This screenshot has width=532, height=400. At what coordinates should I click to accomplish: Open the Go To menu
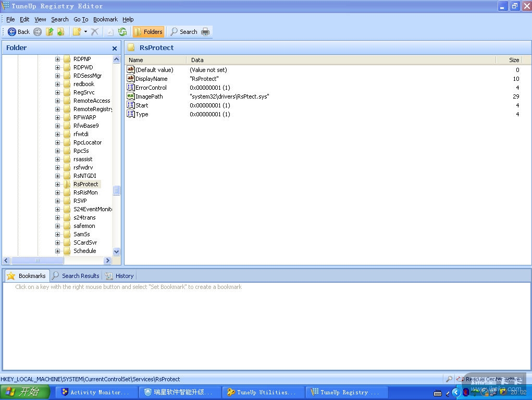(x=81, y=19)
